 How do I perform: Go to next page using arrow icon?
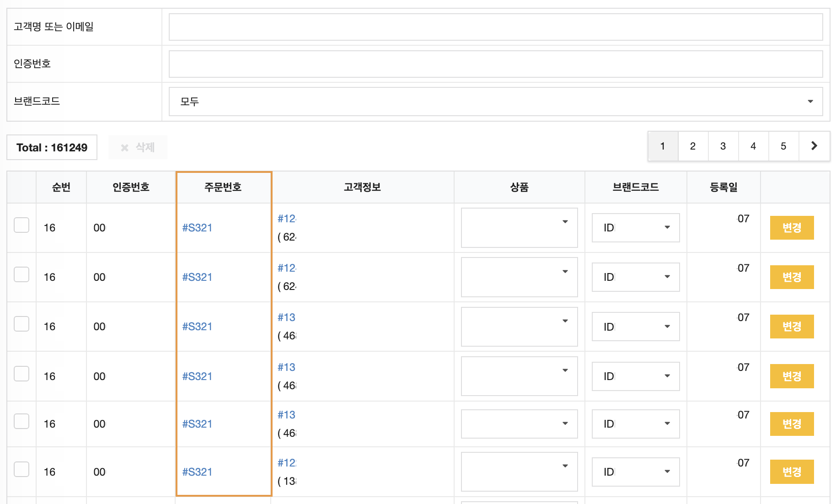tap(814, 146)
